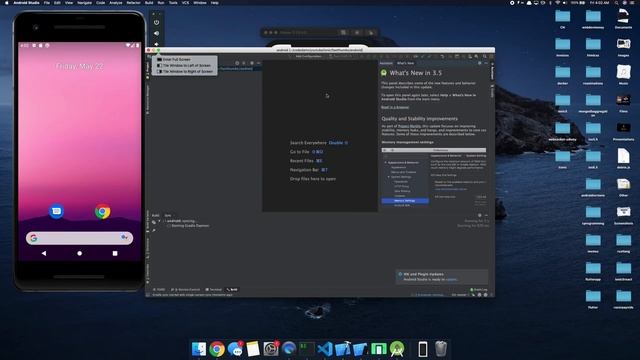
Task: Open the Documents item on the desktop
Action: 623,19
